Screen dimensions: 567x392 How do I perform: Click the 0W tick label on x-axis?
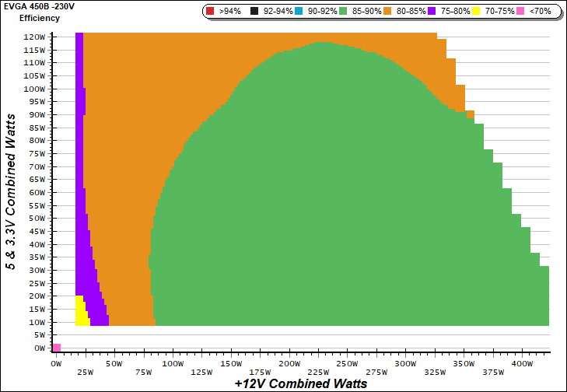click(x=55, y=363)
